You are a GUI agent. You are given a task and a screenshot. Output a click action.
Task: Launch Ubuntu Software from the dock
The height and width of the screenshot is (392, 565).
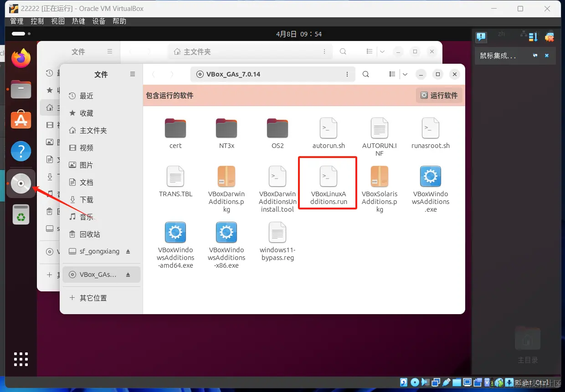21,120
